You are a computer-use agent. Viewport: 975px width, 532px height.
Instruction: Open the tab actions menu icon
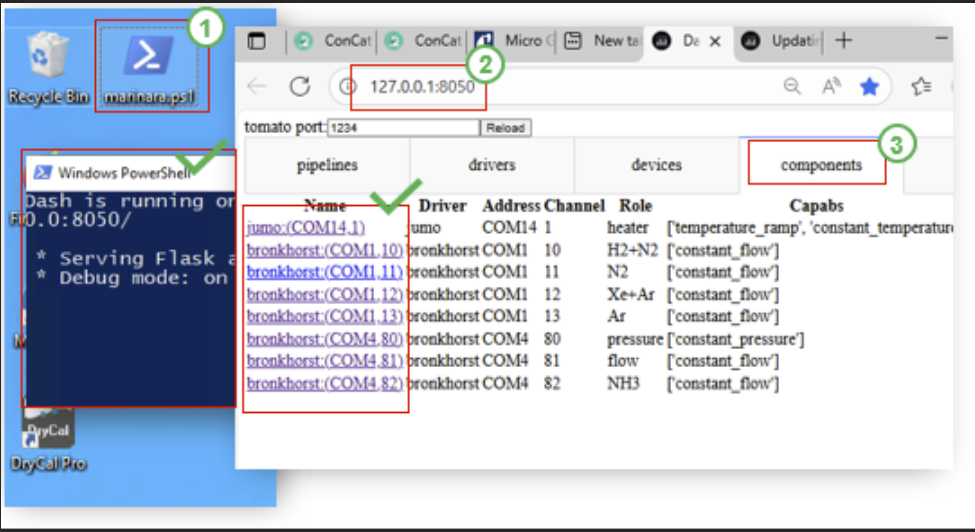258,41
